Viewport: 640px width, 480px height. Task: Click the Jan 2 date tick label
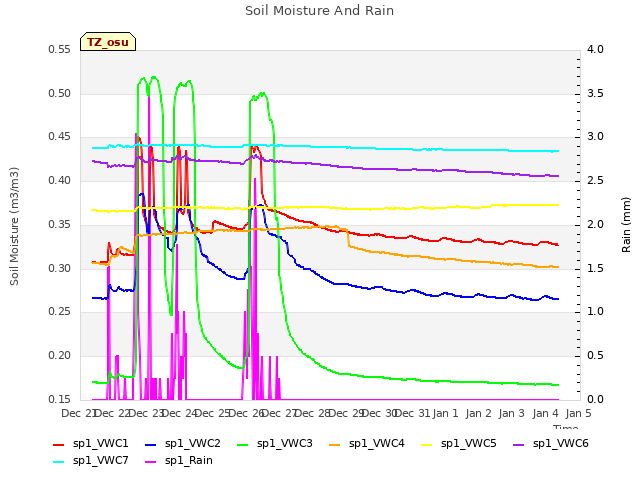pyautogui.click(x=478, y=413)
